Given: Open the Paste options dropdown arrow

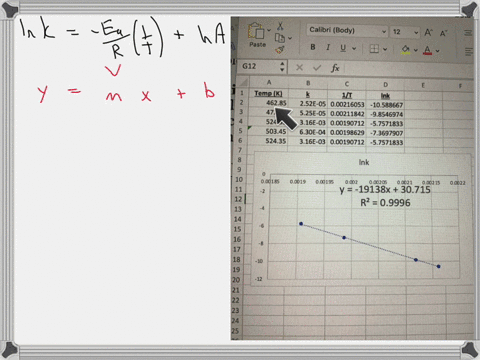Looking at the screenshot, I should pyautogui.click(x=269, y=30).
